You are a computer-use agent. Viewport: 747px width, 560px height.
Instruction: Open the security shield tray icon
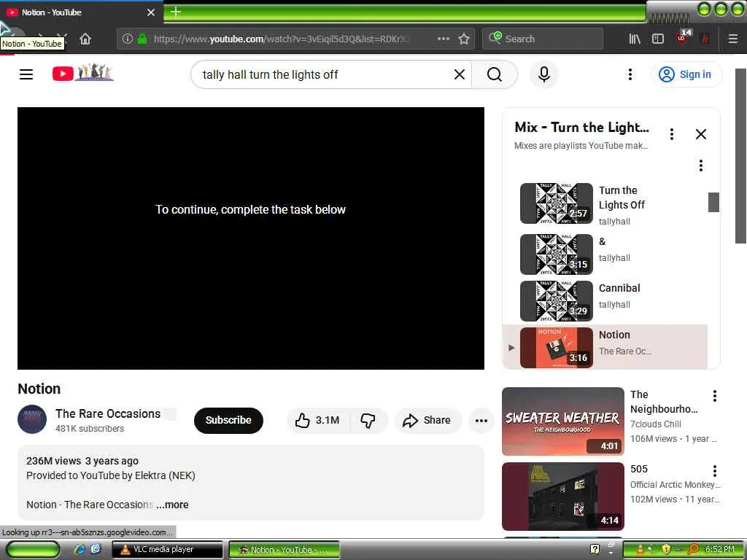coord(666,550)
